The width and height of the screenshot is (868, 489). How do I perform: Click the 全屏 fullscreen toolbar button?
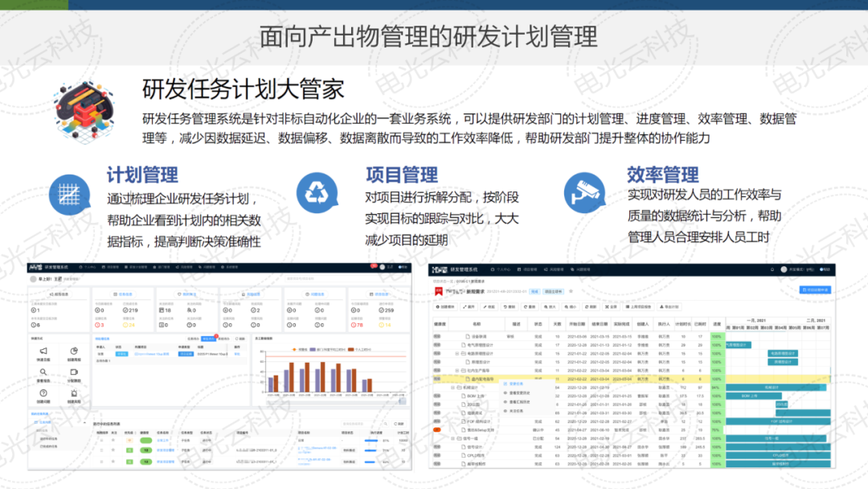(612, 306)
